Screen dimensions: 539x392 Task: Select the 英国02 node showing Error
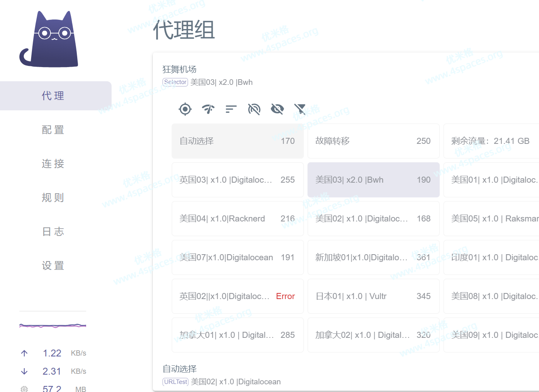(237, 296)
